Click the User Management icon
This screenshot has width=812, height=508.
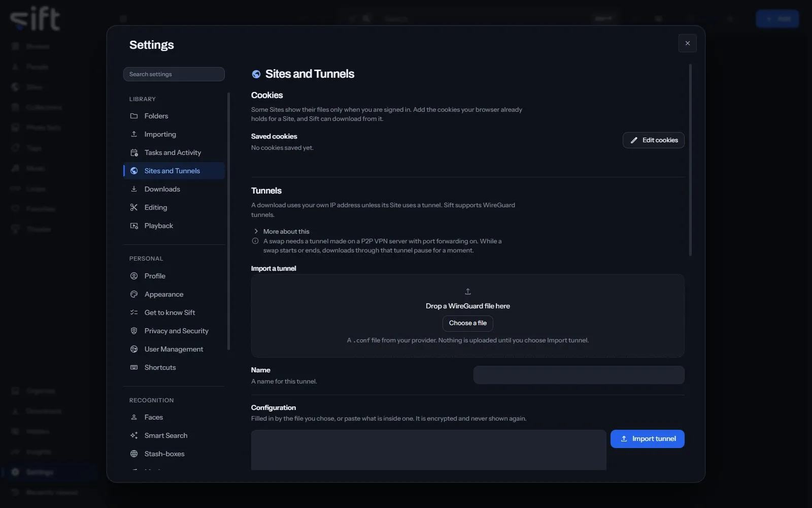[x=134, y=349]
